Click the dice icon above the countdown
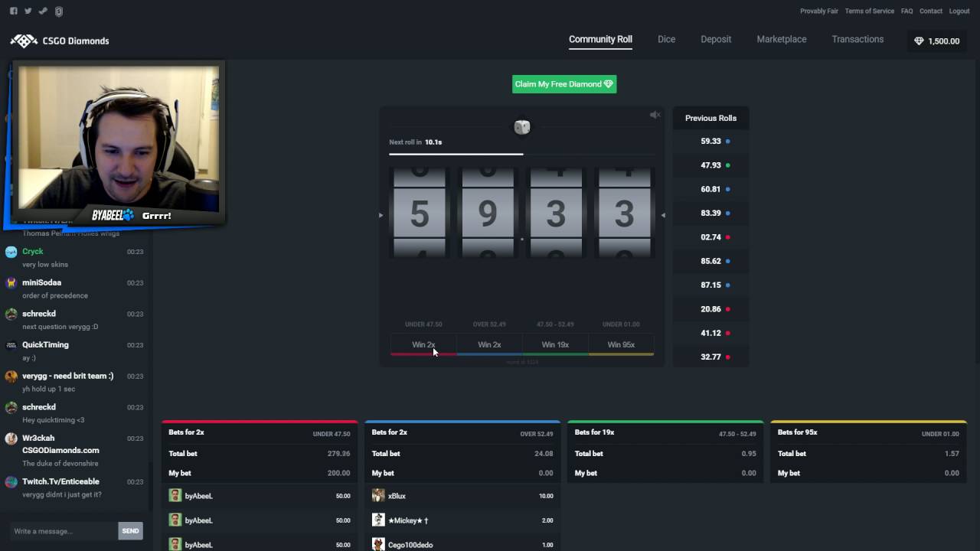Image resolution: width=980 pixels, height=551 pixels. tap(522, 127)
